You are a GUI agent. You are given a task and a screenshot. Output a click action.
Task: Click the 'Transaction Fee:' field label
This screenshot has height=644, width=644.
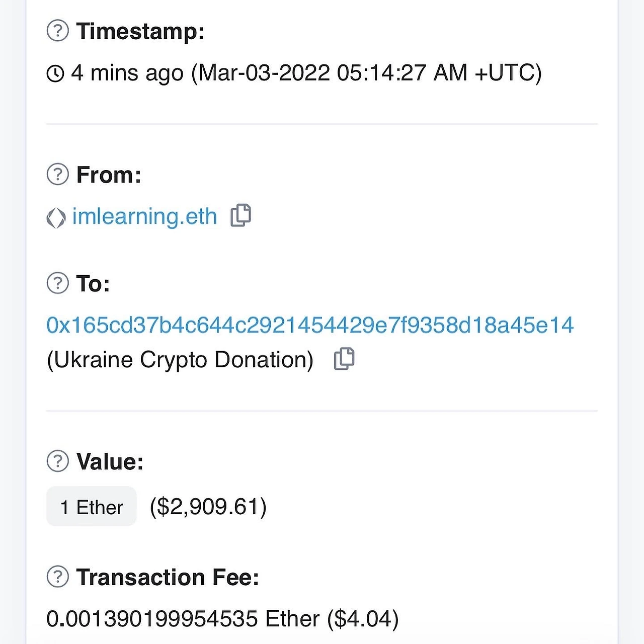(168, 577)
